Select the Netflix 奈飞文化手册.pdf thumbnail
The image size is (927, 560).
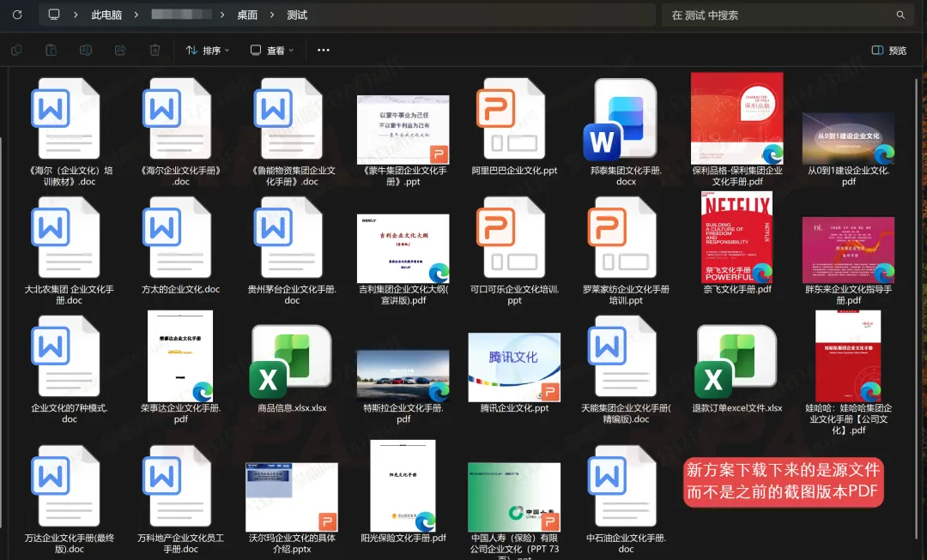tap(736, 237)
